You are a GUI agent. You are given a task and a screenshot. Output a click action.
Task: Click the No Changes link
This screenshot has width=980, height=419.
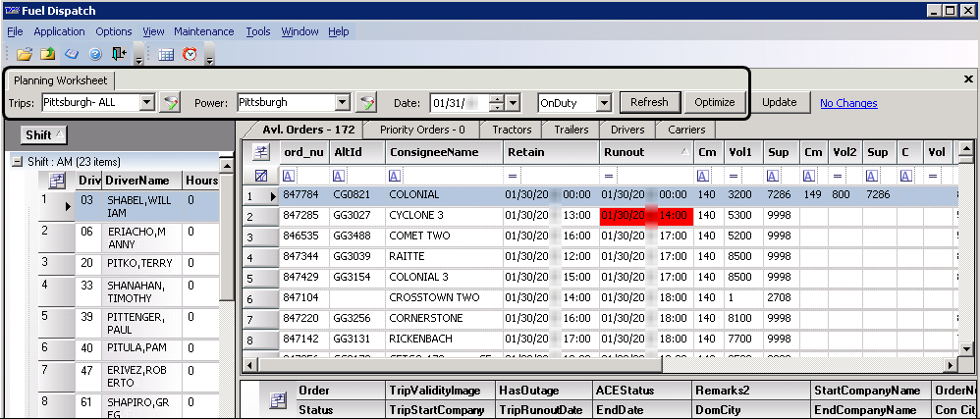tap(848, 103)
